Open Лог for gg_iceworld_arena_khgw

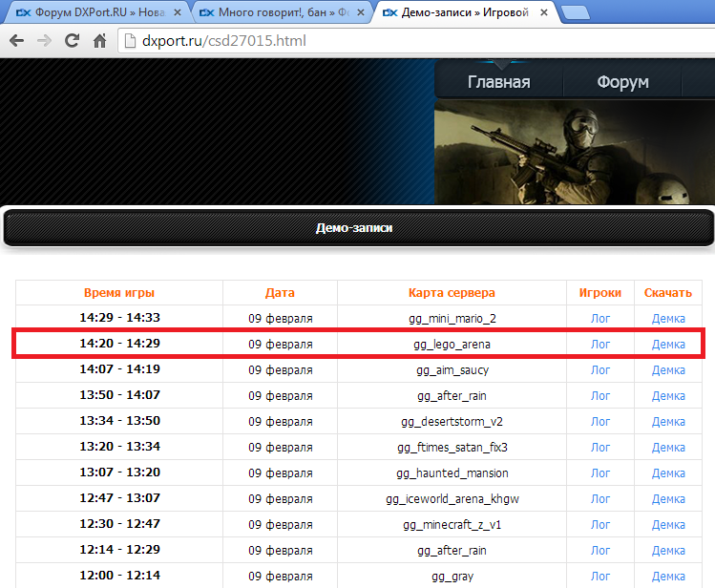600,498
